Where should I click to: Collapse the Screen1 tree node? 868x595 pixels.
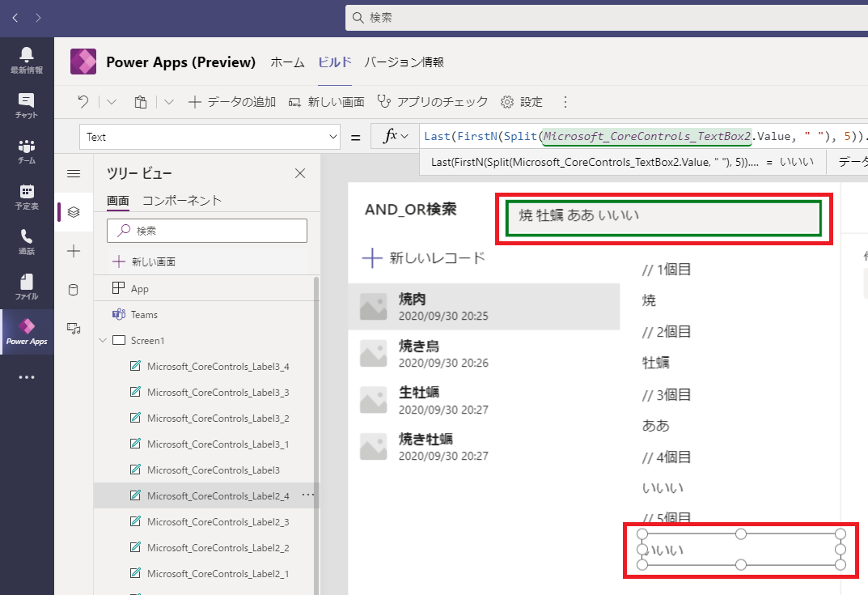(x=102, y=340)
